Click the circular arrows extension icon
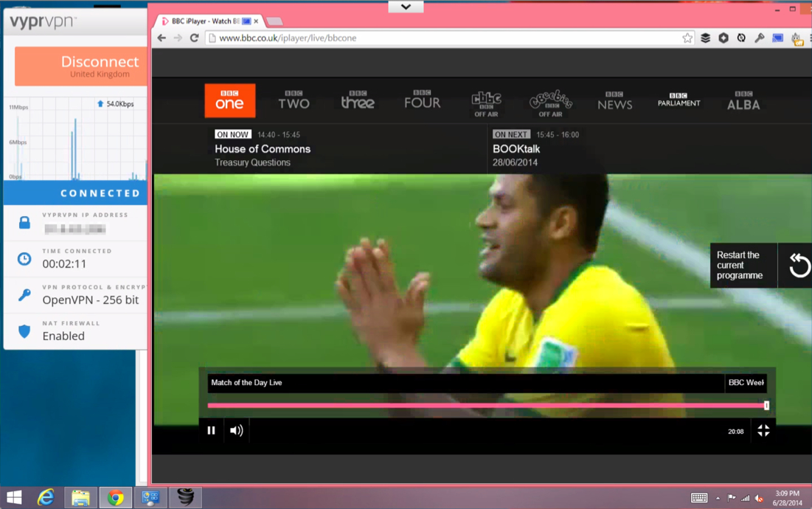This screenshot has width=812, height=509. point(742,38)
